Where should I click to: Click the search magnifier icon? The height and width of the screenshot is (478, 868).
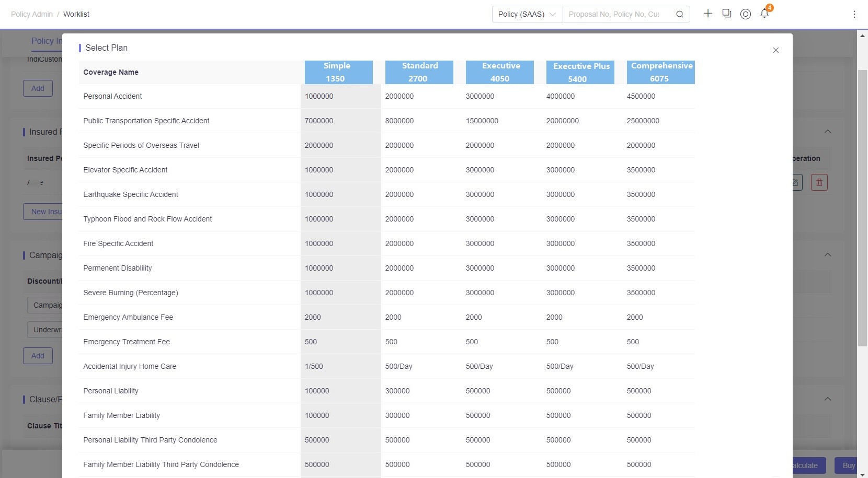pos(679,14)
